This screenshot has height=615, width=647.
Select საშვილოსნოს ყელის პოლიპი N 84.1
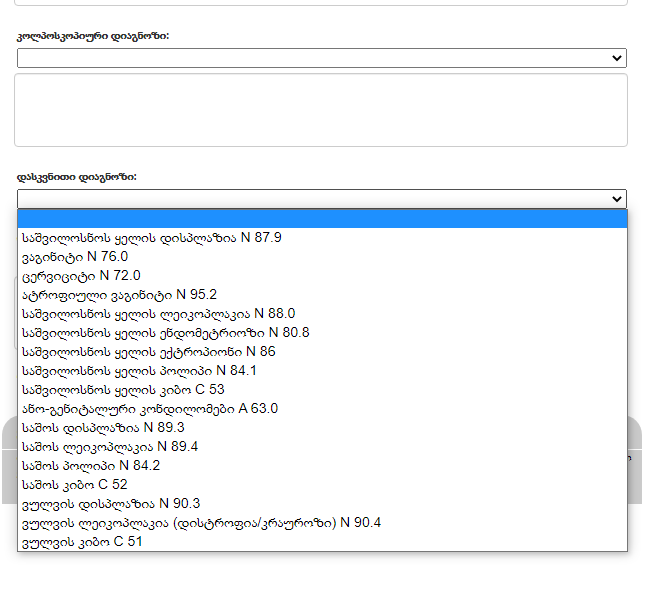(x=139, y=371)
